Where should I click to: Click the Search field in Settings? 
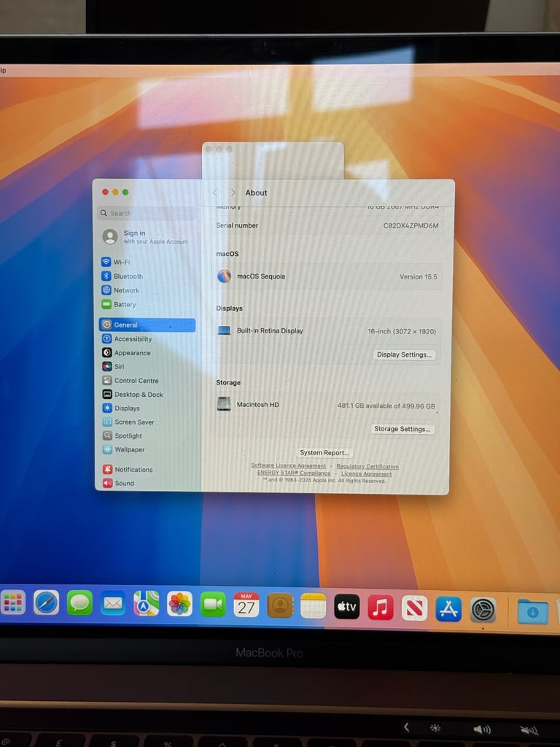147,214
